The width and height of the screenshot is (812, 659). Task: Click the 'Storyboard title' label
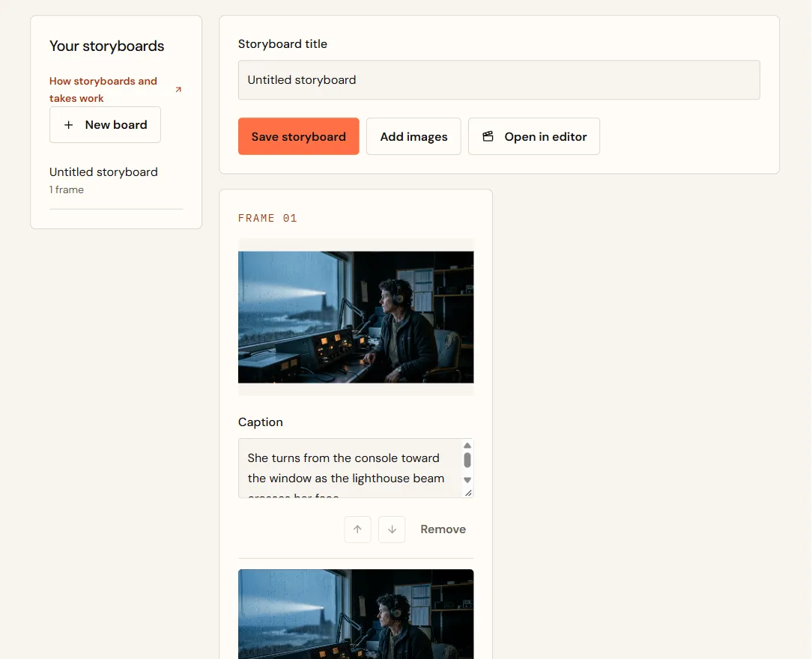point(282,44)
